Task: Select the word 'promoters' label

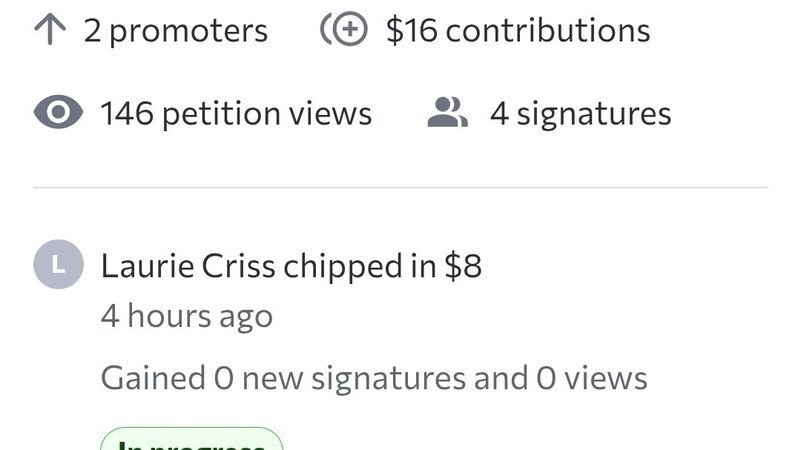Action: (188, 31)
